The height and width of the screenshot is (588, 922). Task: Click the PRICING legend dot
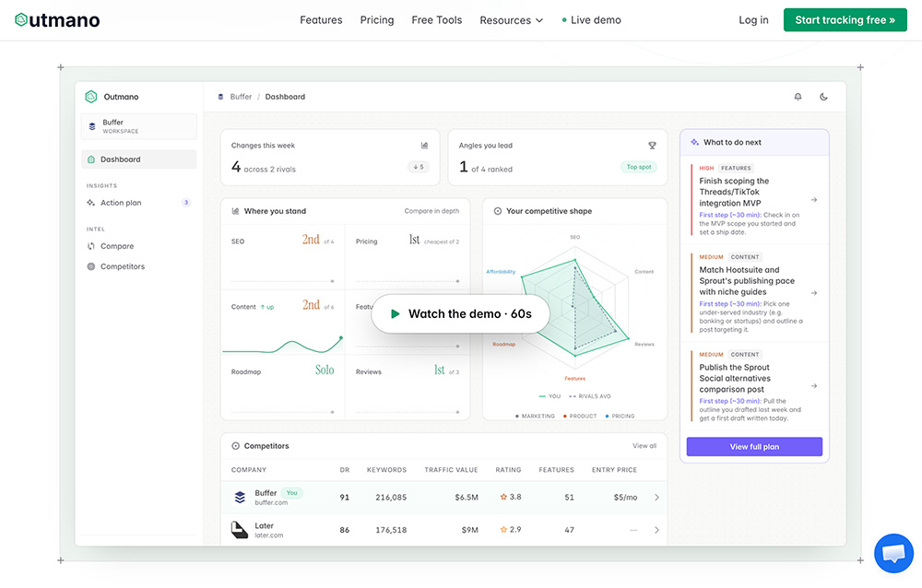click(607, 417)
